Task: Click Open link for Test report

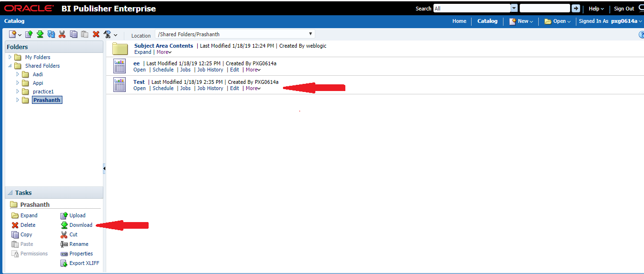Action: coord(140,88)
